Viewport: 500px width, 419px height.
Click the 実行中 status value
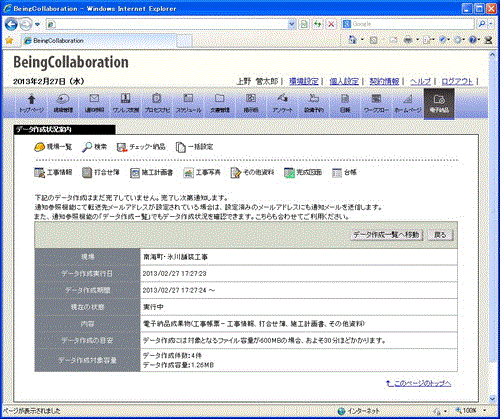(x=153, y=307)
